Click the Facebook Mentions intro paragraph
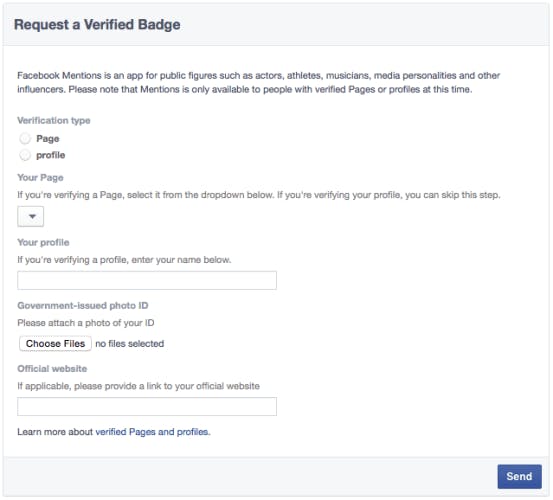The height and width of the screenshot is (500, 553). pyautogui.click(x=259, y=83)
